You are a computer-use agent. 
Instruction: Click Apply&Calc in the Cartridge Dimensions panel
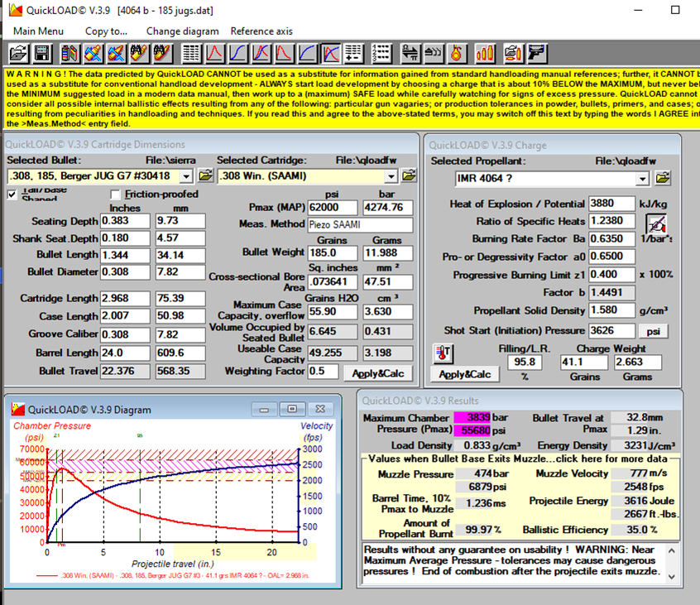[378, 373]
